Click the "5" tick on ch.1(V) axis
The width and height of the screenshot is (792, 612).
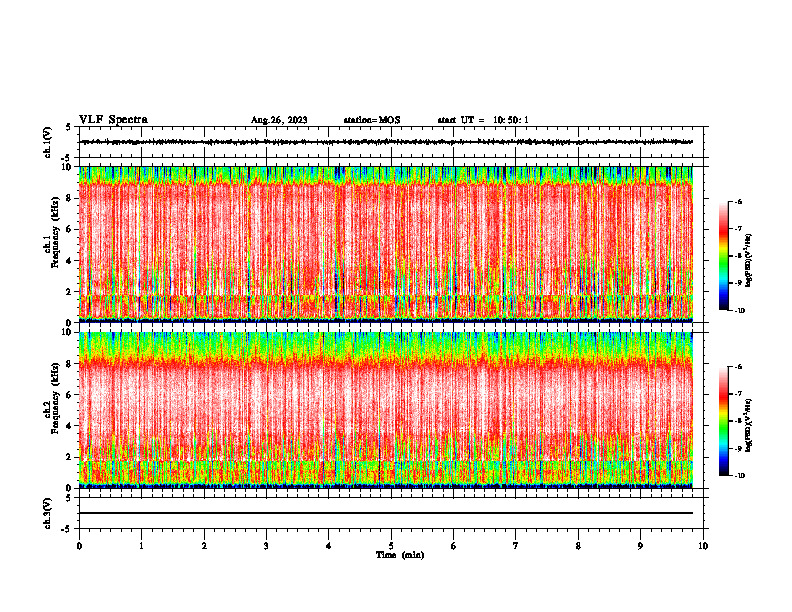click(x=68, y=127)
